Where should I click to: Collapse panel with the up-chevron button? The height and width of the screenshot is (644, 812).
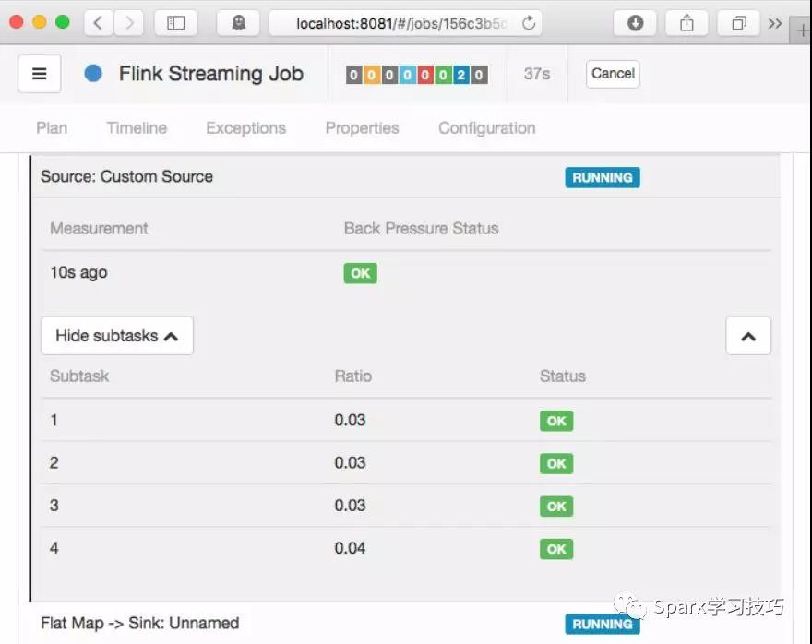(x=748, y=336)
